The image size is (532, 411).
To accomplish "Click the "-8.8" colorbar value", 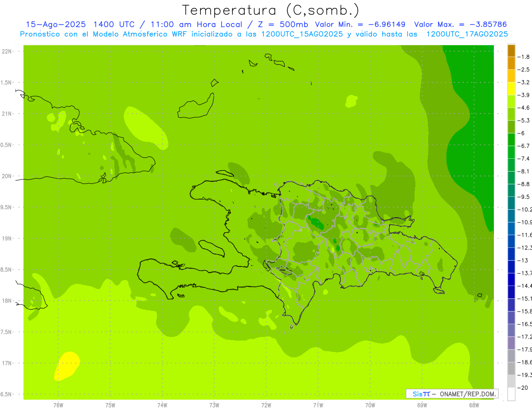I will click(524, 184).
